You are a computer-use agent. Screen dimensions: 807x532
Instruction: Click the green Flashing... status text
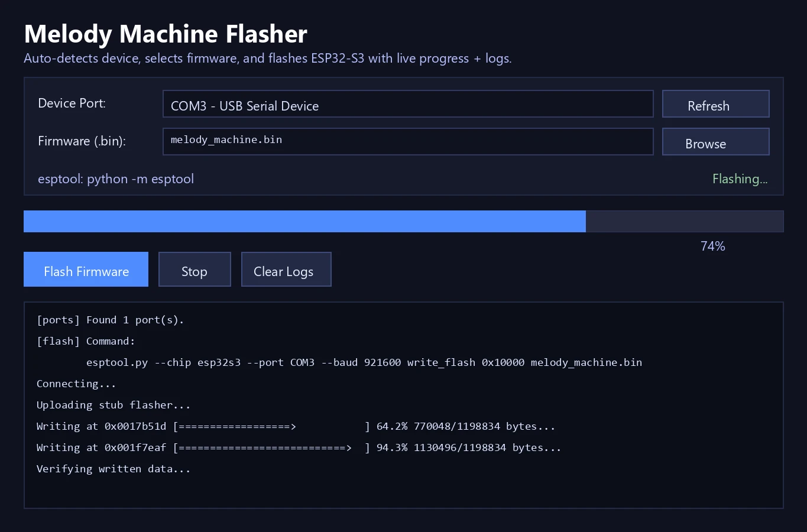point(740,179)
